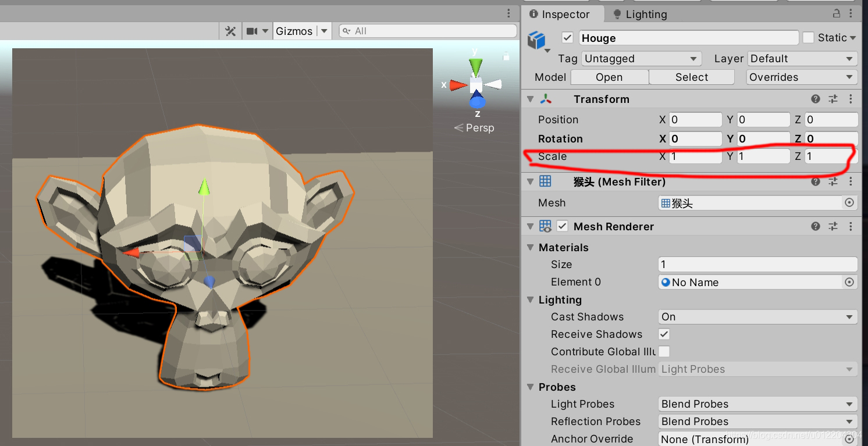Click Element 0 material field No Name

click(x=750, y=282)
